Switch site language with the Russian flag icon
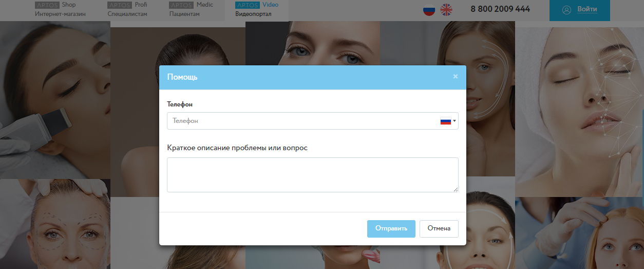 pyautogui.click(x=429, y=10)
